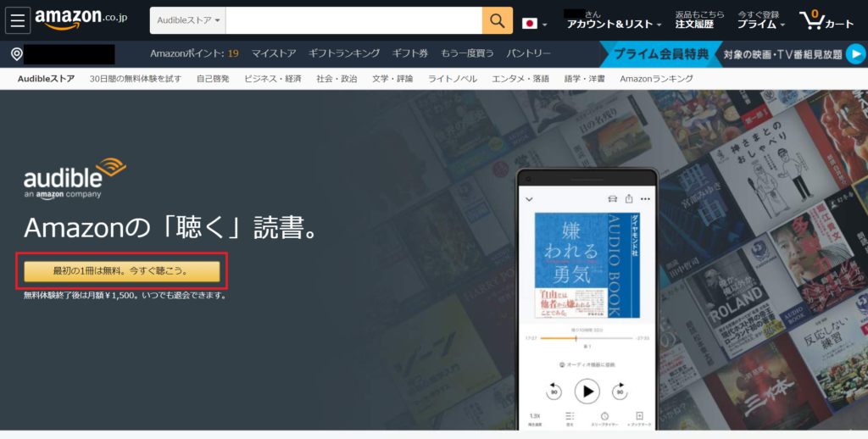Open the Audibleストア search category dropdown

click(187, 20)
